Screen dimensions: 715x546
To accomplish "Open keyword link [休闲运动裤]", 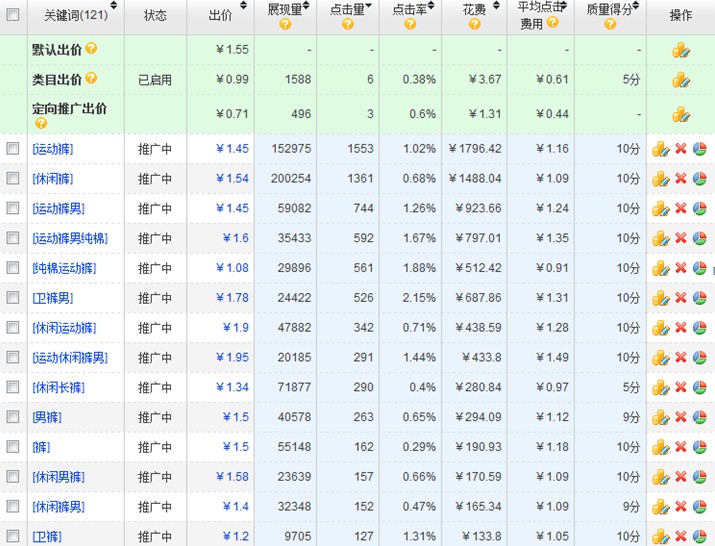I will (64, 328).
